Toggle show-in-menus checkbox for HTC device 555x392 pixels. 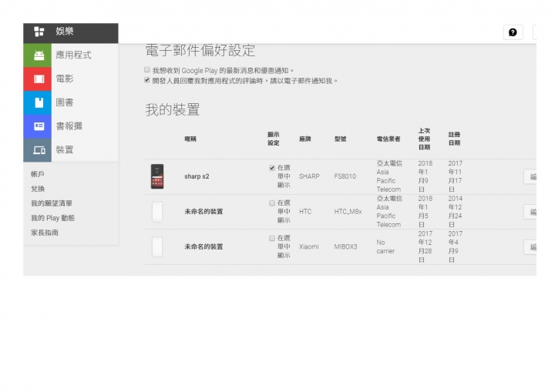(272, 203)
